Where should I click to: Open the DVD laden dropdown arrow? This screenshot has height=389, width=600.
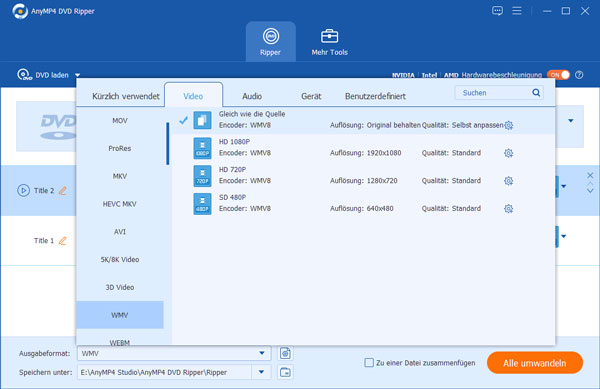[x=77, y=75]
